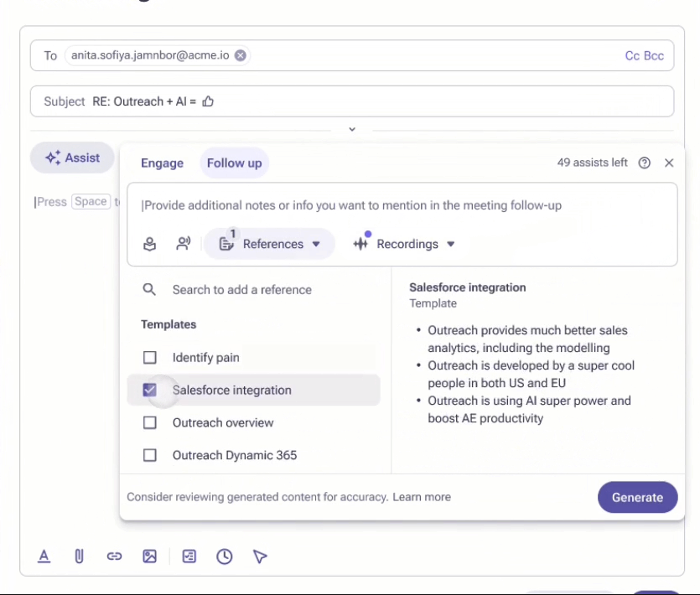Expand the Recordings dropdown

(404, 244)
